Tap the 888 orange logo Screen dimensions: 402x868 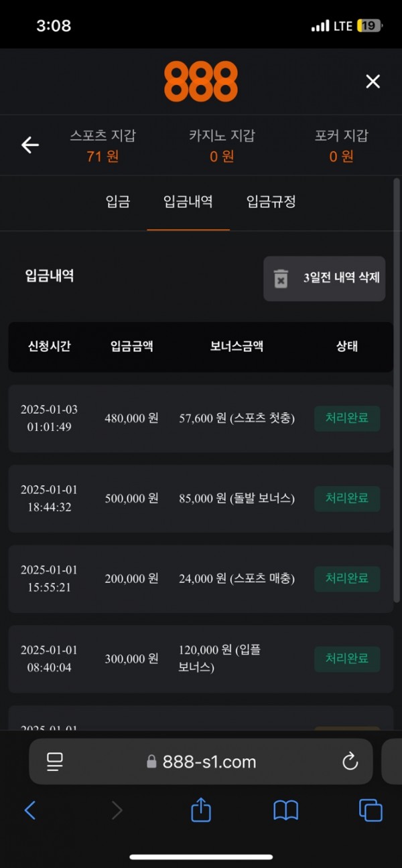(x=201, y=82)
